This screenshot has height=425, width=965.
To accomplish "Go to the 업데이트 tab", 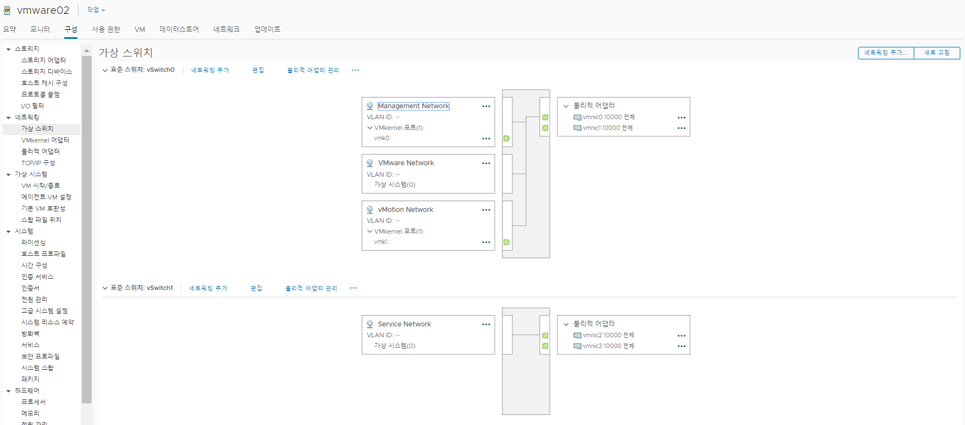I will click(x=267, y=29).
